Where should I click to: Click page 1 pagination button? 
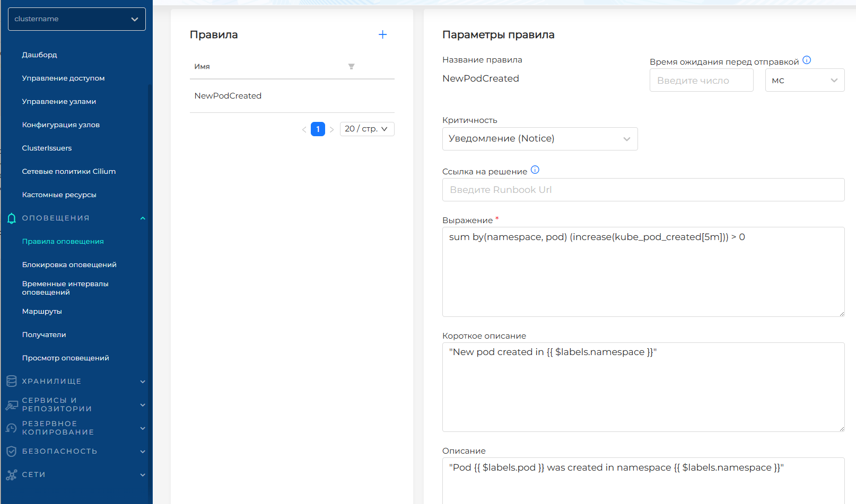click(x=318, y=129)
